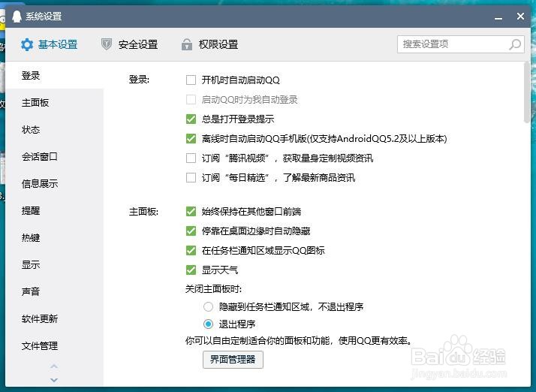Click the sidebar scroll-up chevron
The image size is (536, 392).
pyautogui.click(x=54, y=366)
